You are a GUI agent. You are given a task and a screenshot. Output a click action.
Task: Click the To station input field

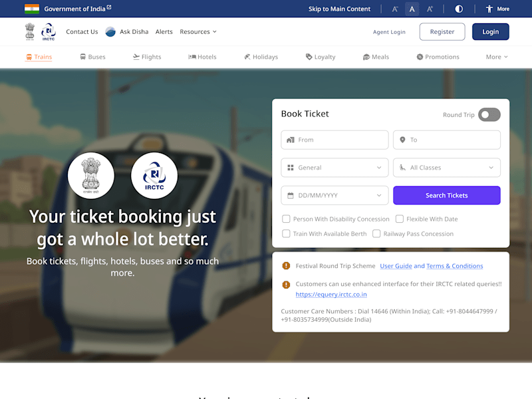click(x=446, y=140)
